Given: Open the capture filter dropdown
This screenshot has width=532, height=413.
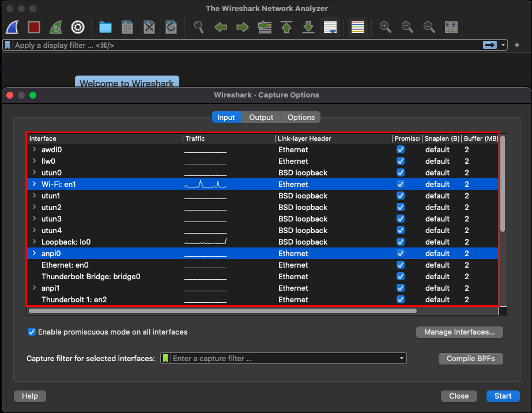Looking at the screenshot, I should pyautogui.click(x=401, y=358).
